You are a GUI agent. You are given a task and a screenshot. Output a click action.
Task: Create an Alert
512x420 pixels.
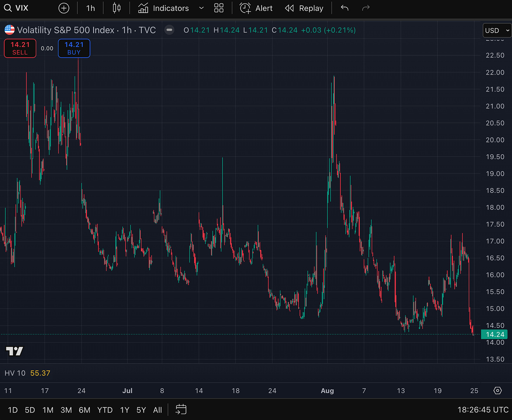tap(256, 8)
